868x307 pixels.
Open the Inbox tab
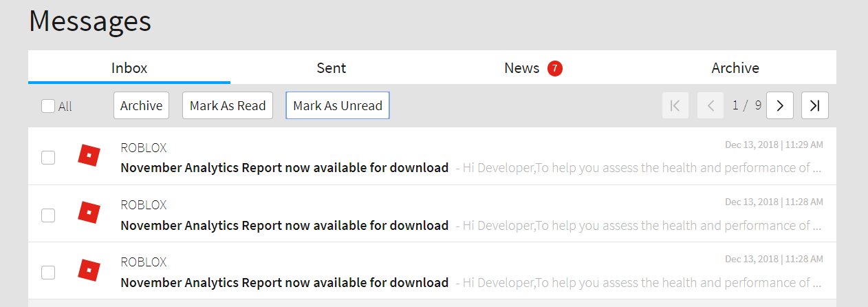[x=129, y=67]
